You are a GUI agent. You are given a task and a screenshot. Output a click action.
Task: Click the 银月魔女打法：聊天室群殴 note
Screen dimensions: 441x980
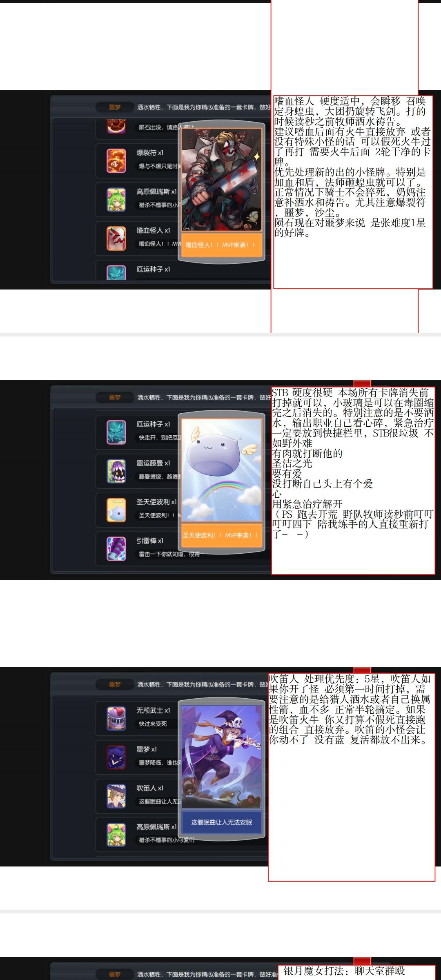click(x=344, y=971)
